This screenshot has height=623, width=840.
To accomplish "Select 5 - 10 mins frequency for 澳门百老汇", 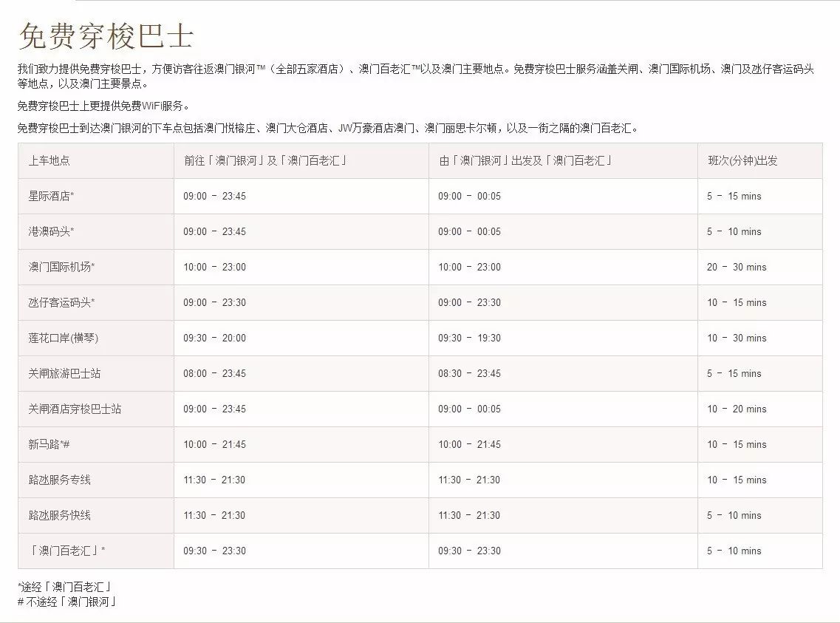I will pos(734,551).
